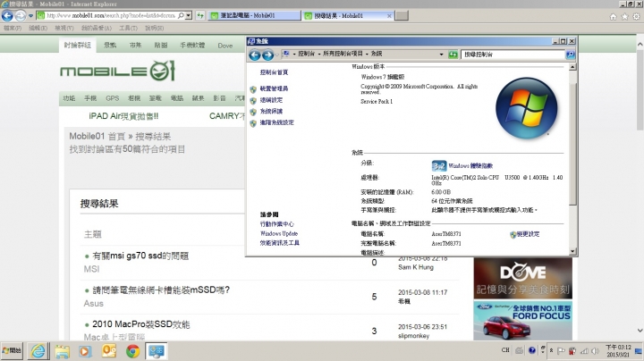
Task: Open 說明(H) menu
Action: 154,28
